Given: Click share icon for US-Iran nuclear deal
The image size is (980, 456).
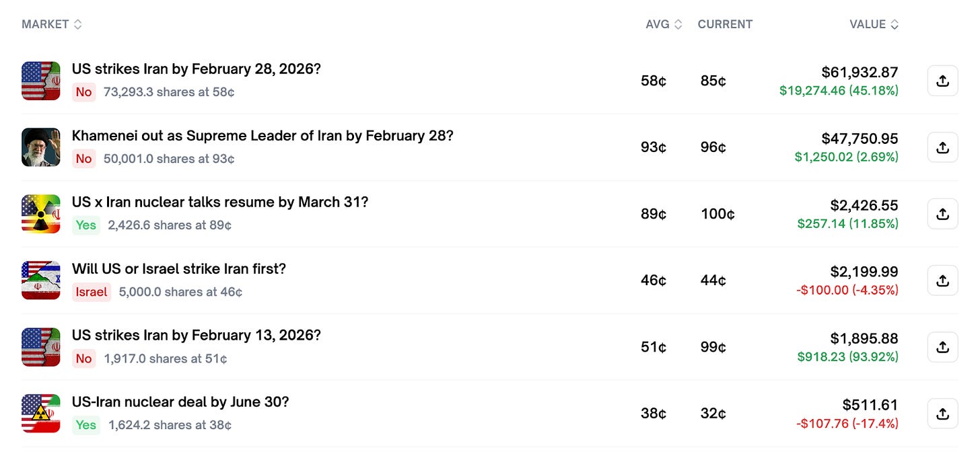Looking at the screenshot, I should (942, 414).
